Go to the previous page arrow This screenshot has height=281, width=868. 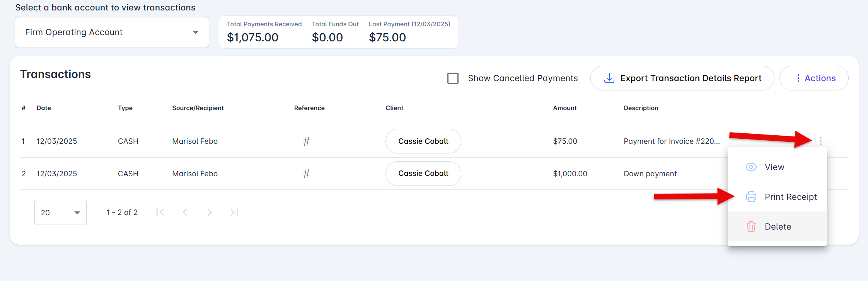point(185,212)
